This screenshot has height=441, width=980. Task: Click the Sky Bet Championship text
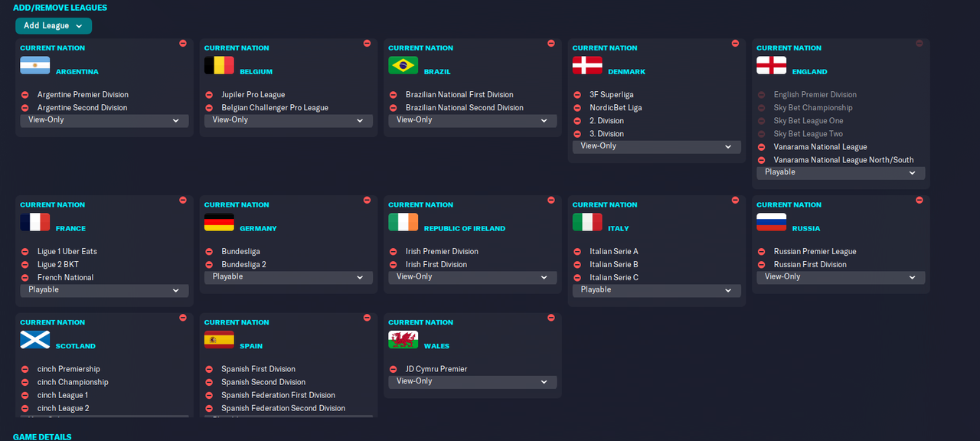click(x=812, y=108)
